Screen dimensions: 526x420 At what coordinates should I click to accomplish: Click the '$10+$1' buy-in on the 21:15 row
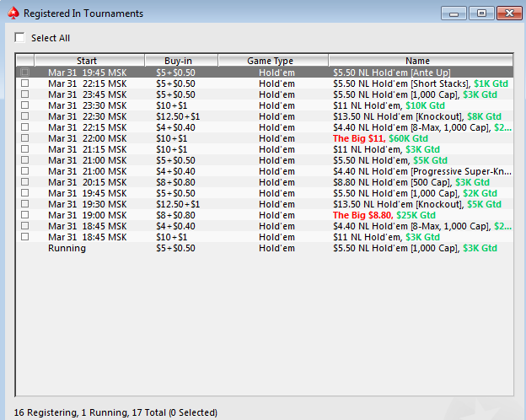pyautogui.click(x=171, y=149)
